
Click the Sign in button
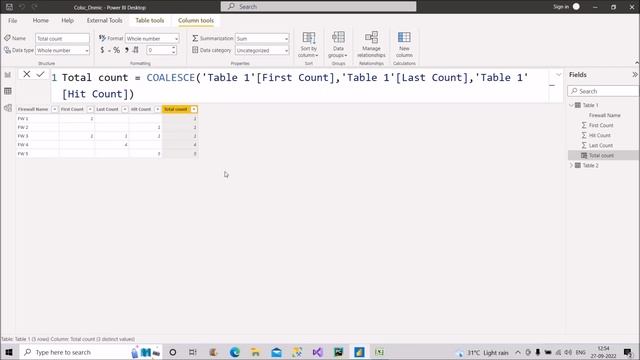point(561,7)
